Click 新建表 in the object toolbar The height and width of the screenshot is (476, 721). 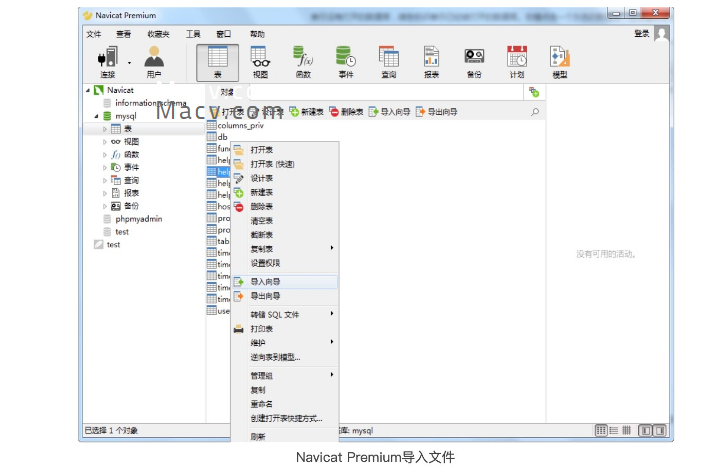click(x=307, y=112)
